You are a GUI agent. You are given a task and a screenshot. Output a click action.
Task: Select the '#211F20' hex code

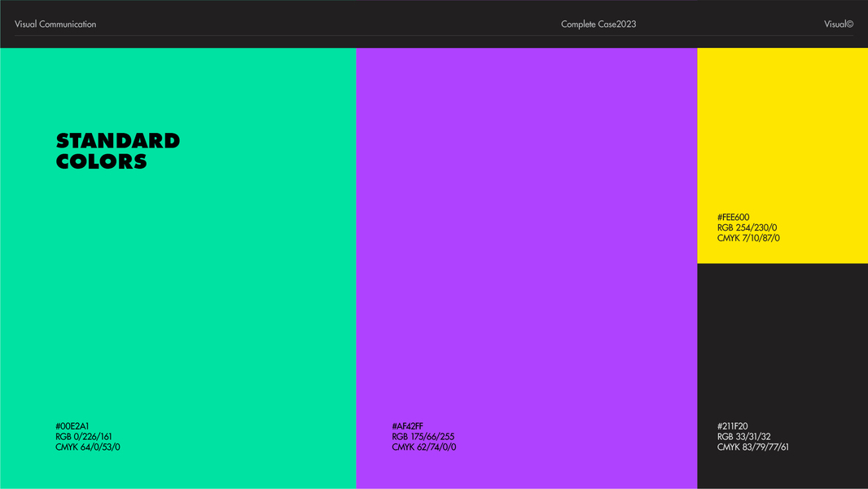tap(732, 426)
